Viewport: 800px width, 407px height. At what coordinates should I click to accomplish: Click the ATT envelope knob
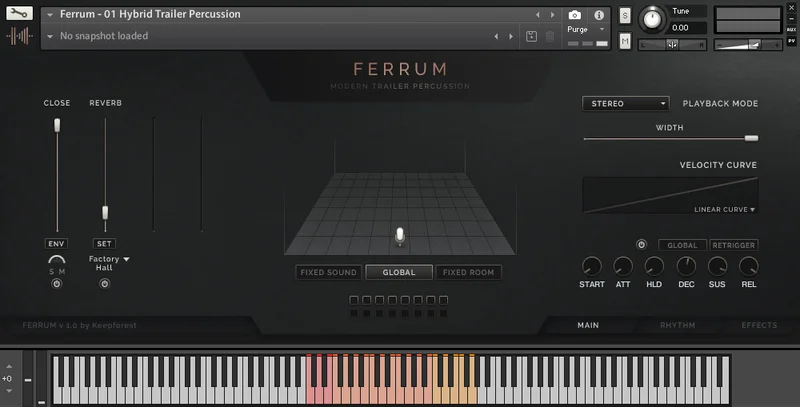623,266
